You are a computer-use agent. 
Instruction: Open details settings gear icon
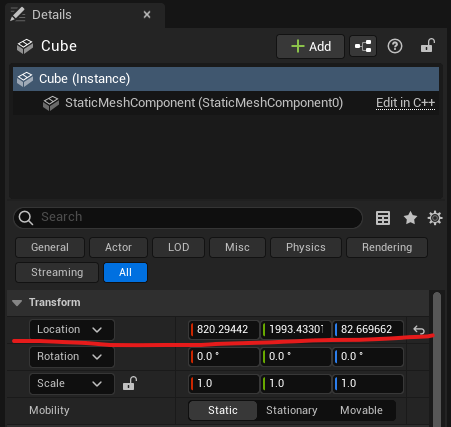[x=435, y=218]
